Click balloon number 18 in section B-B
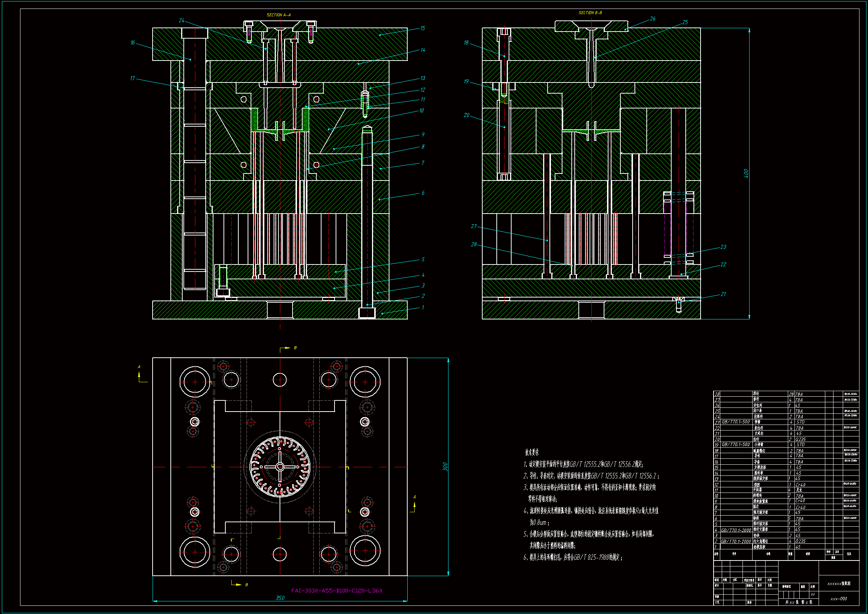Screen dimensions: 868x614 (466, 43)
